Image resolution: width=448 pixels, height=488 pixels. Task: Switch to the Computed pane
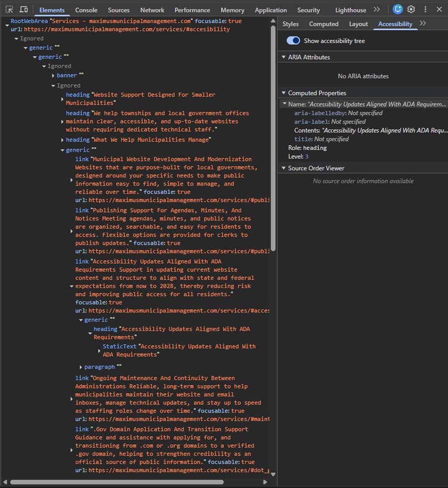tap(324, 24)
